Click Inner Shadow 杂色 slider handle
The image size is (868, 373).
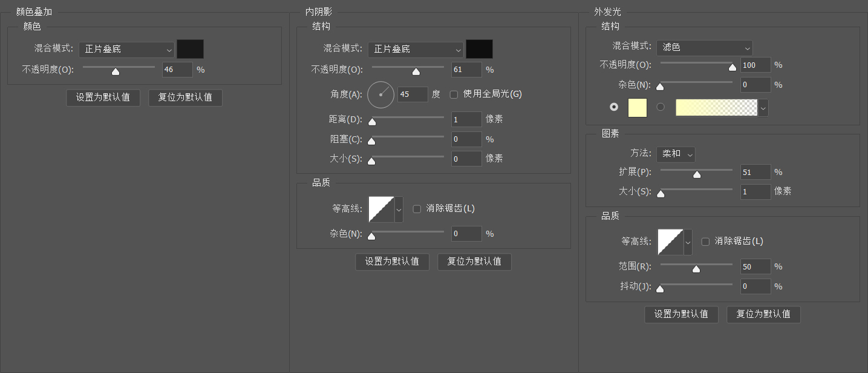coord(371,236)
